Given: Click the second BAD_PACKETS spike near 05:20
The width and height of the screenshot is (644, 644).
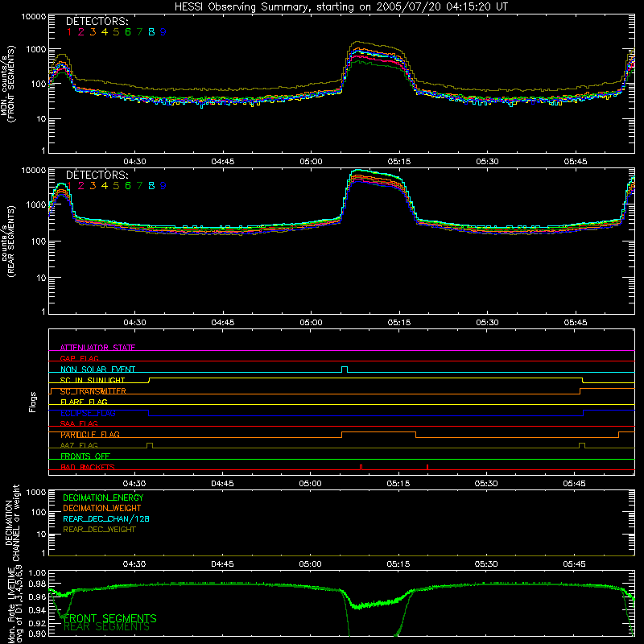Looking at the screenshot, I should [x=427, y=467].
